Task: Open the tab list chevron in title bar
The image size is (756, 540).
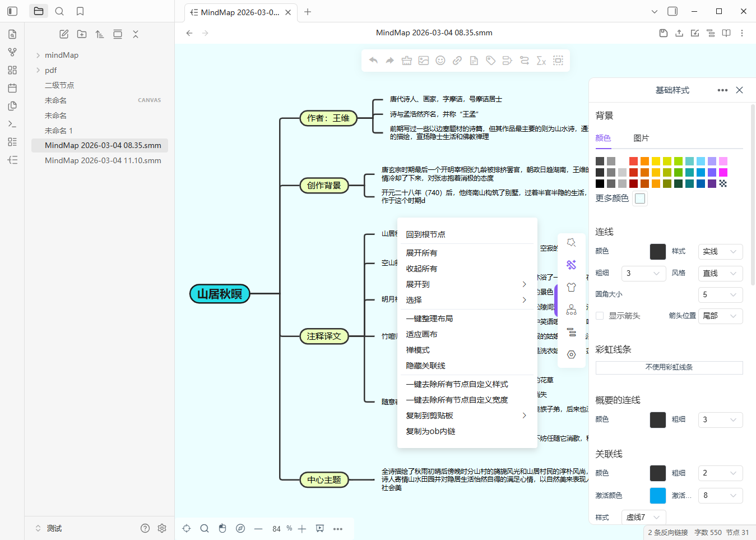Action: pos(654,11)
